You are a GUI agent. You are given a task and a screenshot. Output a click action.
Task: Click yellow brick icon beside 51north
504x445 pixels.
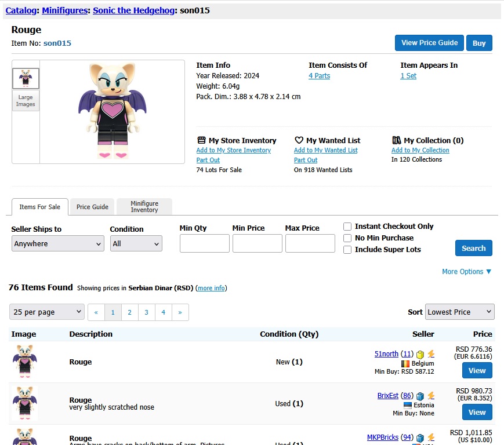(420, 354)
